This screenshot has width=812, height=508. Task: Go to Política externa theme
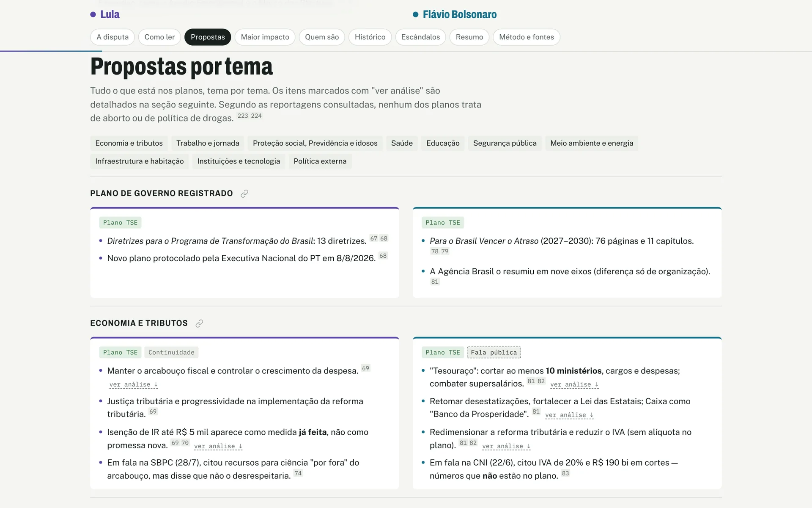point(320,161)
